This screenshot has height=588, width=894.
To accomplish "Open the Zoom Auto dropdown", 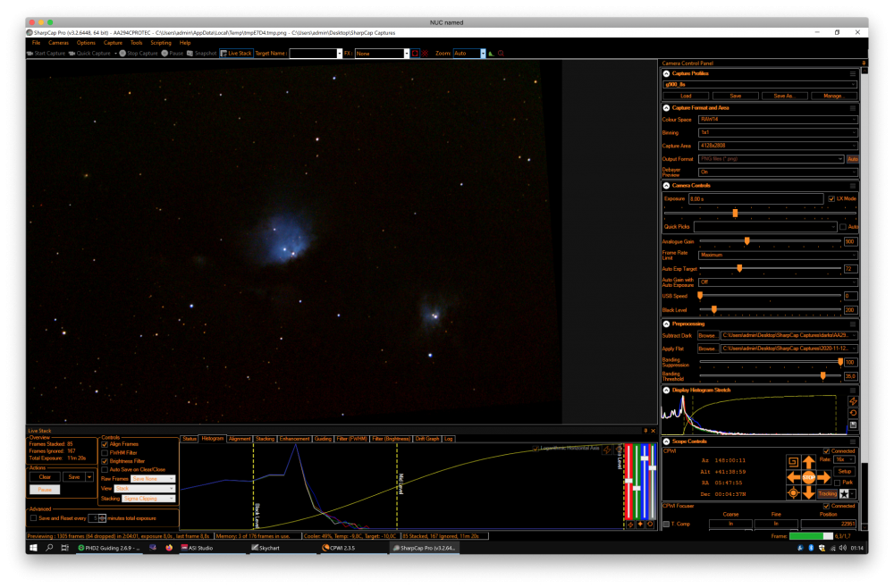I will click(x=469, y=53).
